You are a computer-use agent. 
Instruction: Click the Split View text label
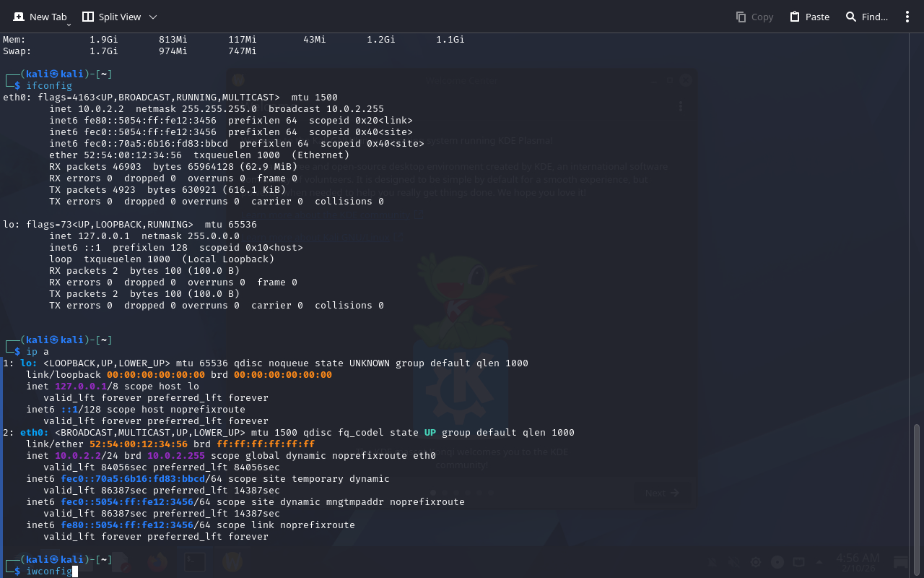coord(120,17)
